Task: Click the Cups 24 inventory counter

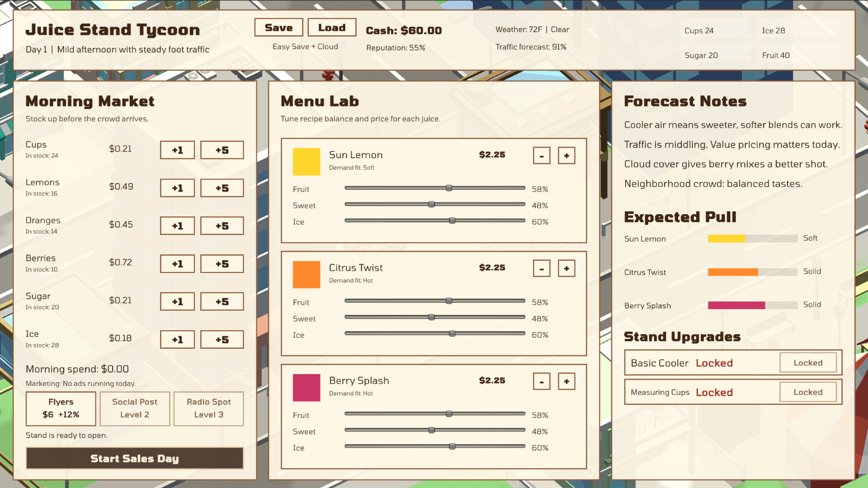Action: pyautogui.click(x=699, y=31)
